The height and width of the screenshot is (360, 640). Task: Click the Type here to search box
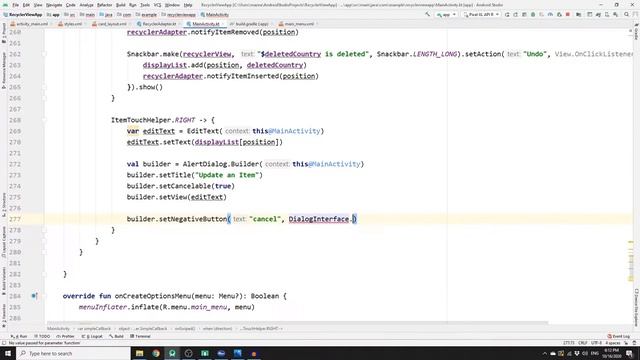tap(73, 353)
